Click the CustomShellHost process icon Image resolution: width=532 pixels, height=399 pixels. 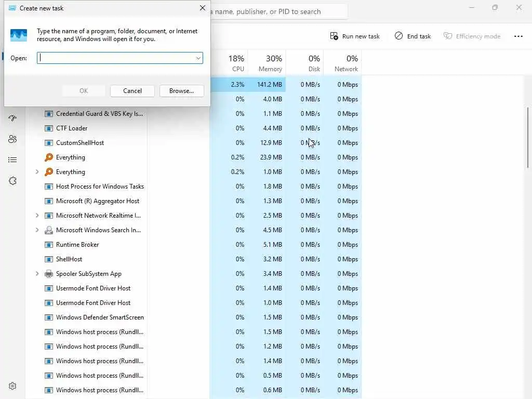click(x=49, y=143)
